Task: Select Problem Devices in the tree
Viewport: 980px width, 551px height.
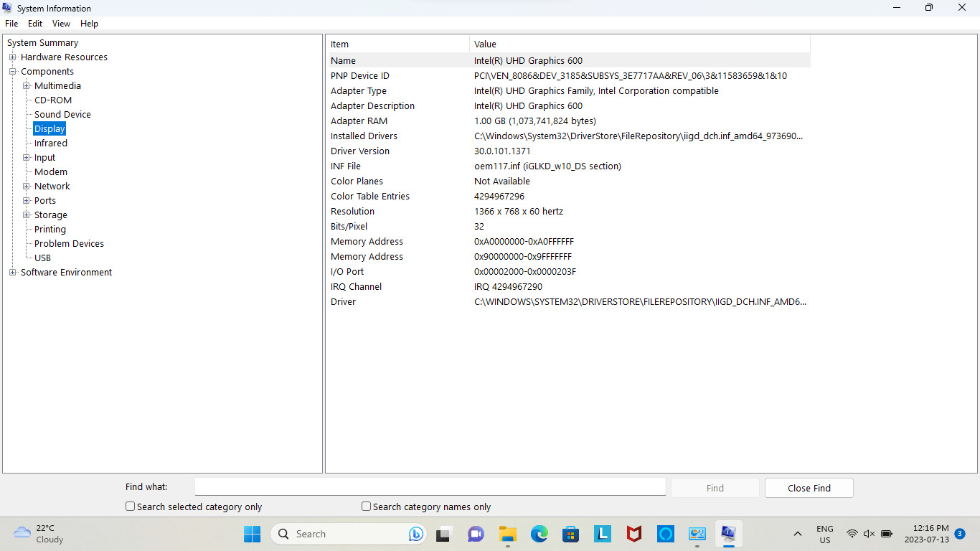Action: pyautogui.click(x=69, y=243)
